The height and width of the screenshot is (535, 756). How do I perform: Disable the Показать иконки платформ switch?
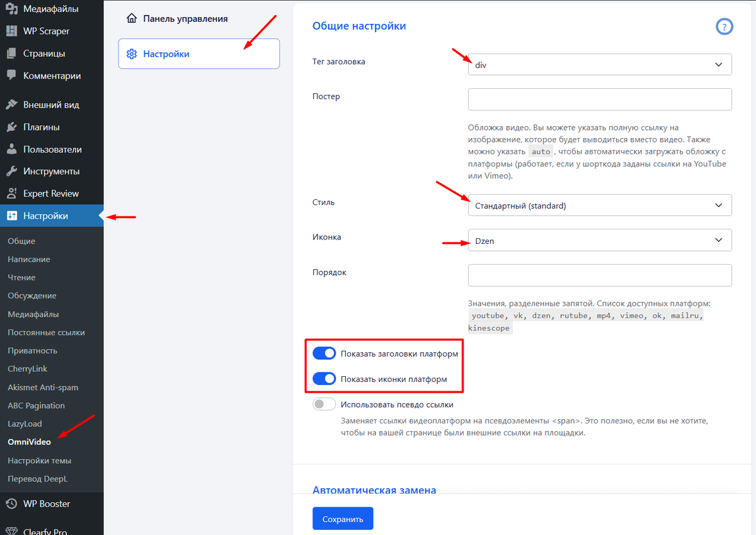324,379
